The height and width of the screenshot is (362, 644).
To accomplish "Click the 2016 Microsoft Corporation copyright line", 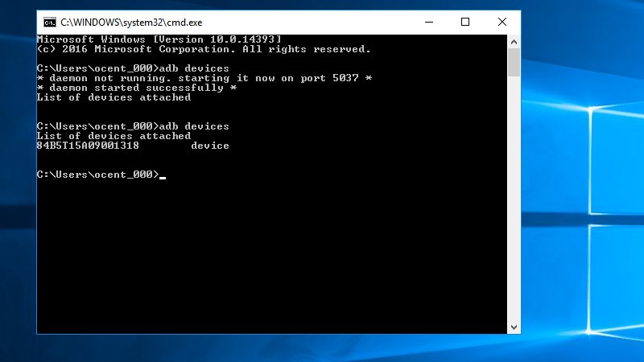I will pyautogui.click(x=204, y=49).
